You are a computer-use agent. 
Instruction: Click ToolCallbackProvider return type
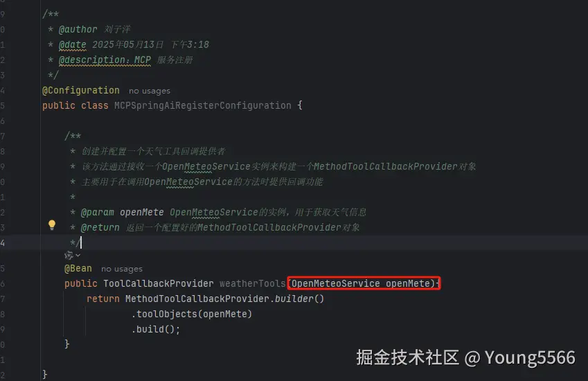coord(158,283)
